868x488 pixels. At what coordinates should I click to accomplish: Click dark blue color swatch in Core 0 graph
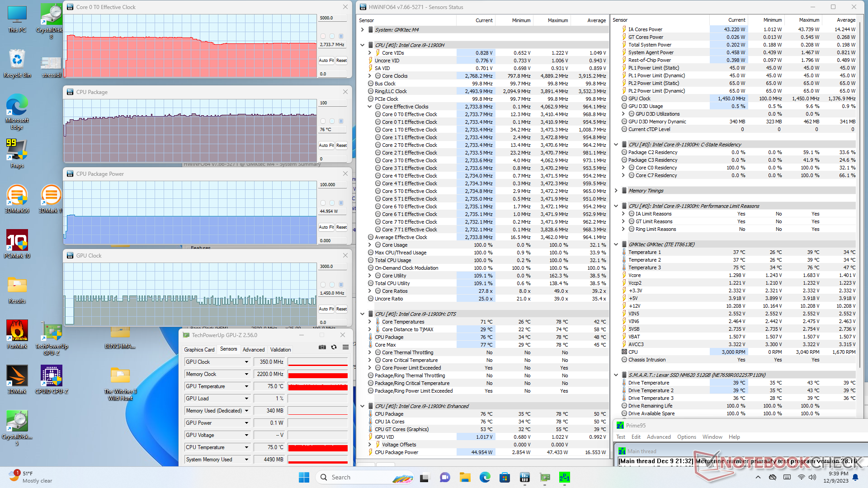[x=341, y=36]
